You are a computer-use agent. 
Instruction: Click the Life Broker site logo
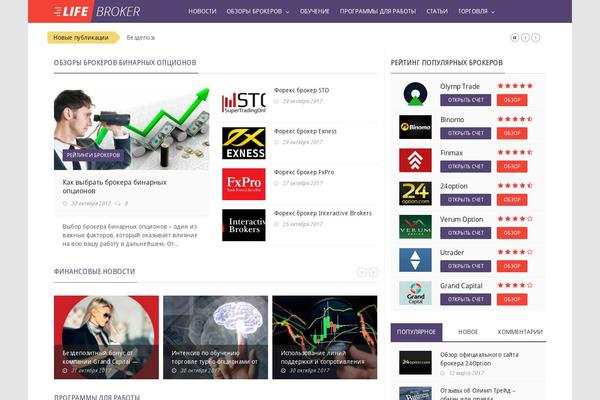click(97, 11)
